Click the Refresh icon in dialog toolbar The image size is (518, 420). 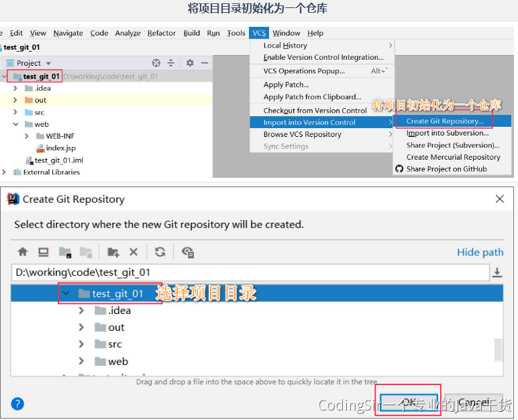coord(160,252)
